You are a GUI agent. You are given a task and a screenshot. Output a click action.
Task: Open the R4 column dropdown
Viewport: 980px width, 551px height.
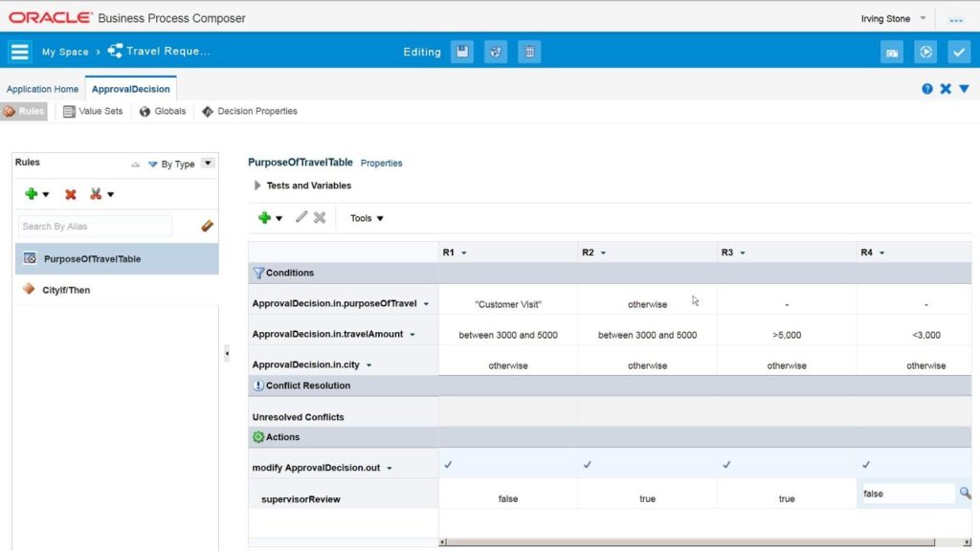tap(881, 253)
